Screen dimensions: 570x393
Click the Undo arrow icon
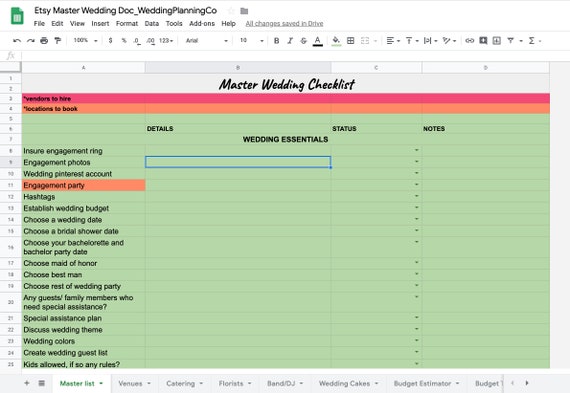tap(17, 41)
